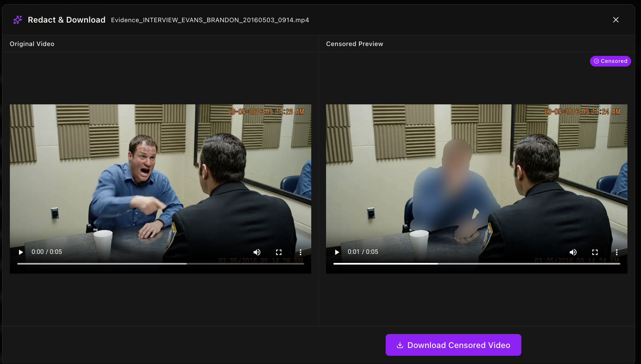Mute the Censored Preview audio
The image size is (641, 364).
click(x=573, y=252)
